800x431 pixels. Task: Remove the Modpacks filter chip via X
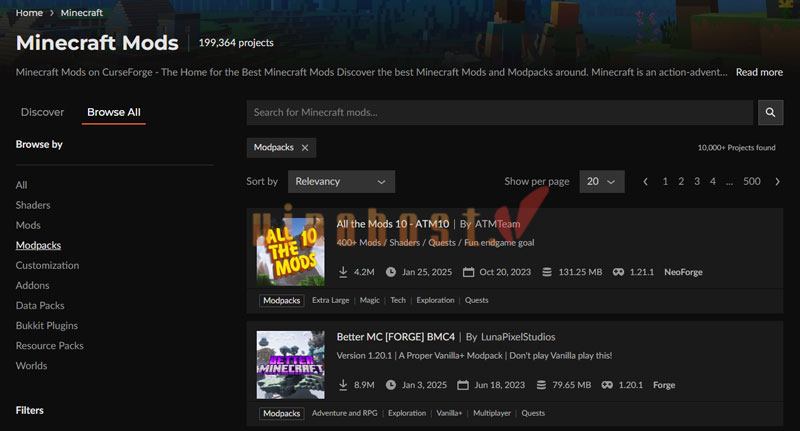[x=305, y=147]
